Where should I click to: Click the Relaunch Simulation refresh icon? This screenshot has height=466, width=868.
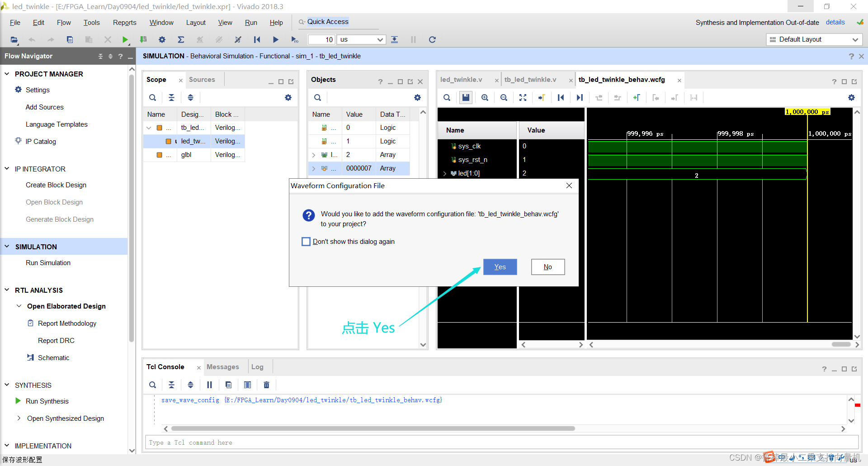click(432, 40)
